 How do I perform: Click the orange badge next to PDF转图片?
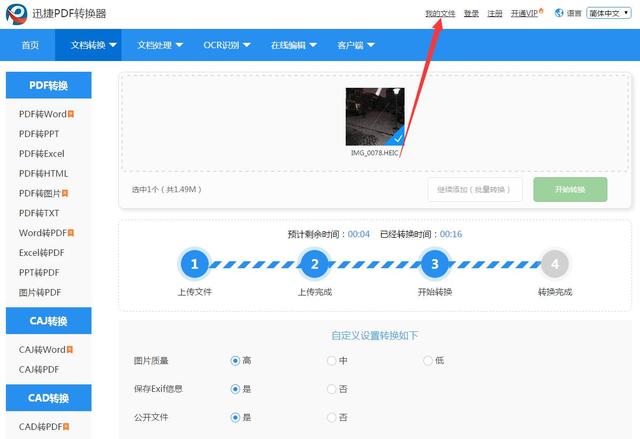(64, 193)
